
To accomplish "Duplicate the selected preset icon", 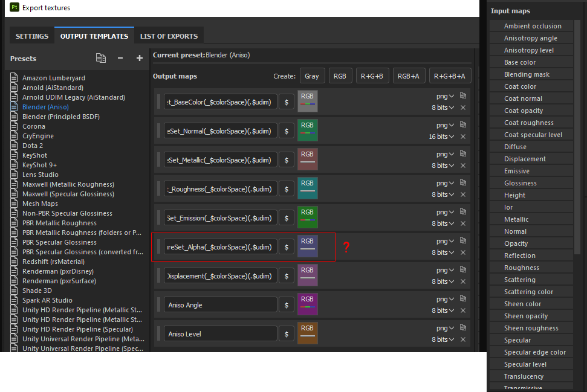I will click(101, 58).
